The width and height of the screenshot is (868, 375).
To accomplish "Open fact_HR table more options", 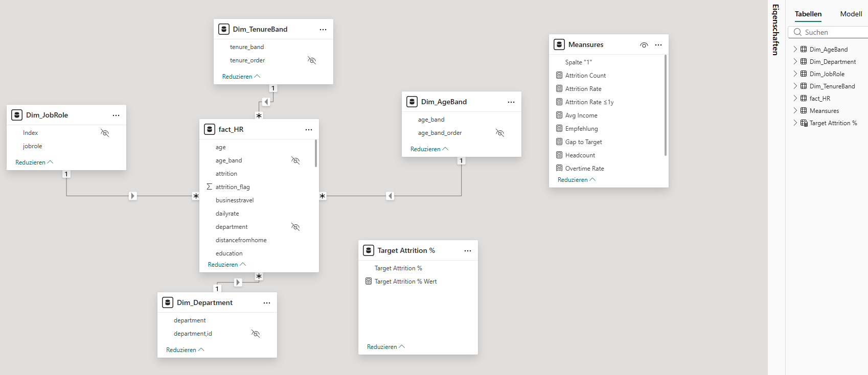I will pos(309,130).
